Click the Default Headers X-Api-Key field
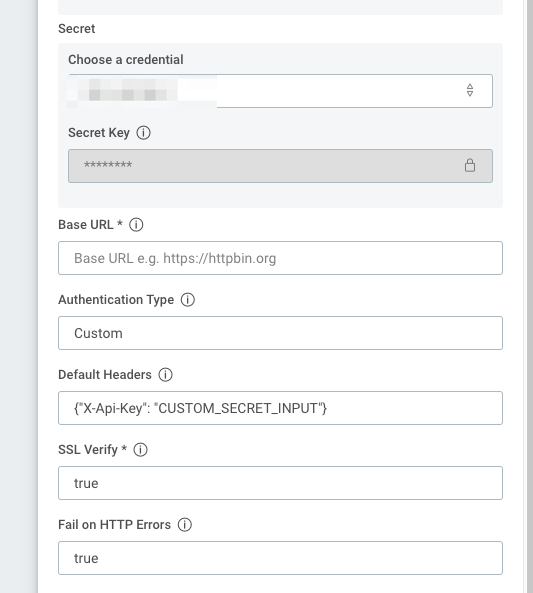Screen dimensions: 533x593 coord(280,408)
